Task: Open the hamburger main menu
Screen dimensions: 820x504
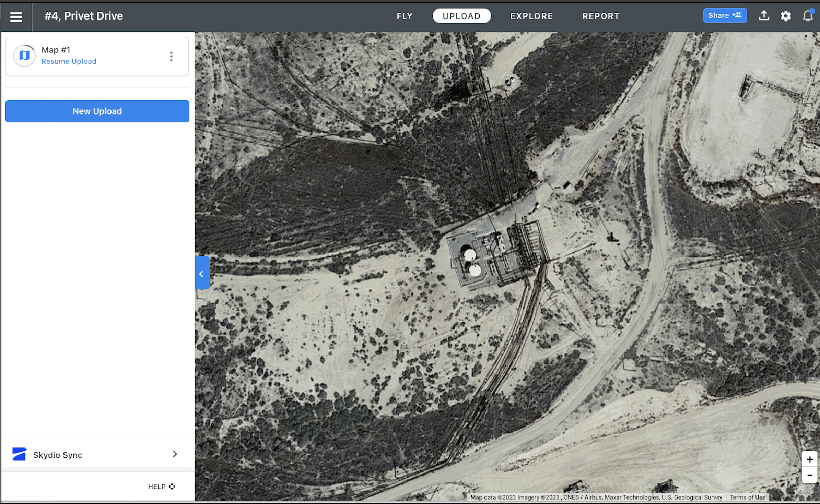Action: [16, 16]
